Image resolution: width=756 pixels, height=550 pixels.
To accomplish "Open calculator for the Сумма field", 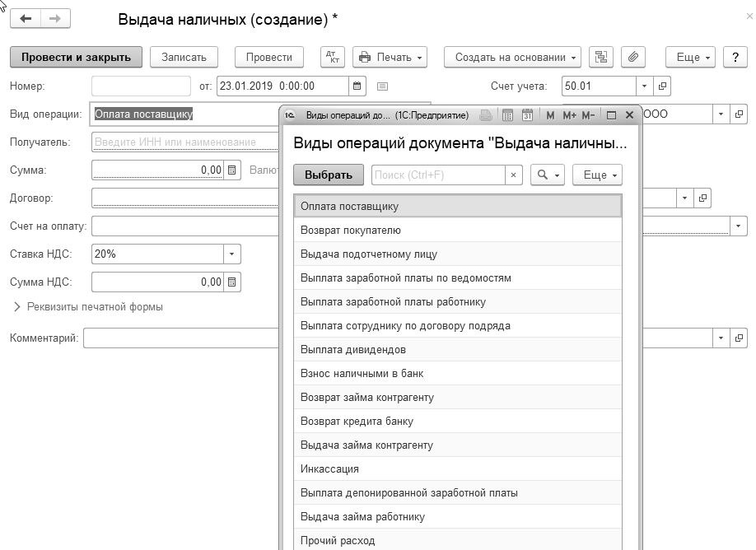I will (232, 170).
